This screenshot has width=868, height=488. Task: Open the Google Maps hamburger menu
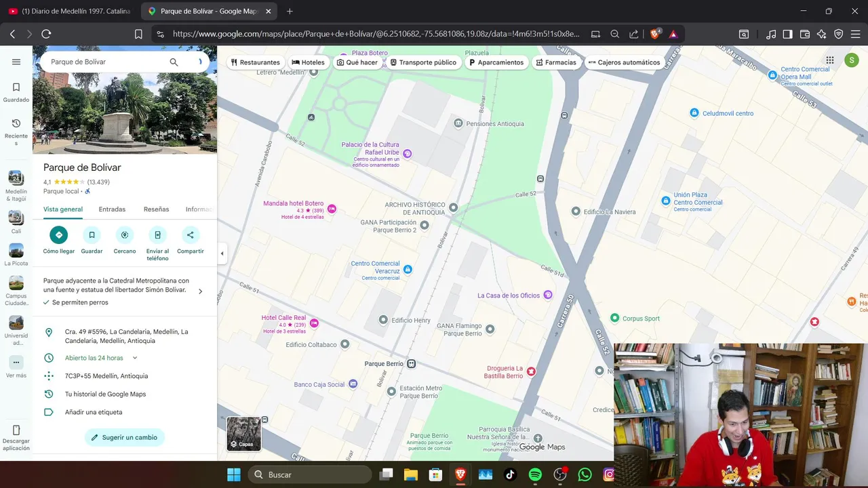[x=16, y=62]
